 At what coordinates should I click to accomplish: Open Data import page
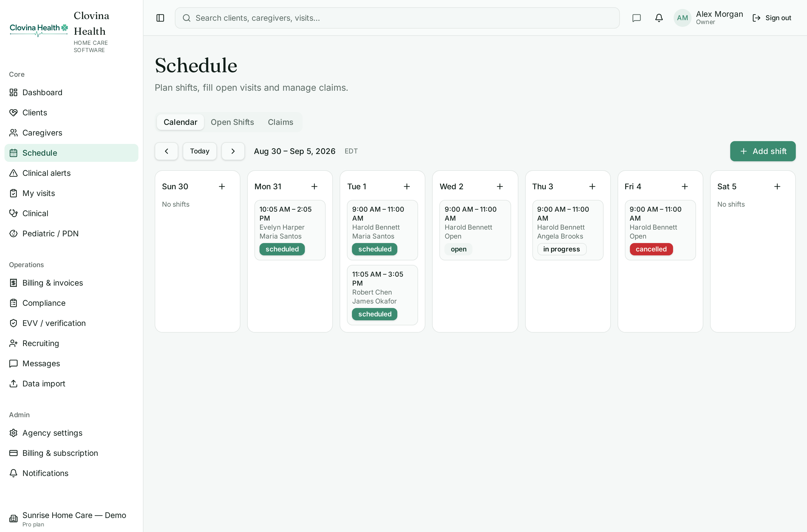tap(71, 384)
